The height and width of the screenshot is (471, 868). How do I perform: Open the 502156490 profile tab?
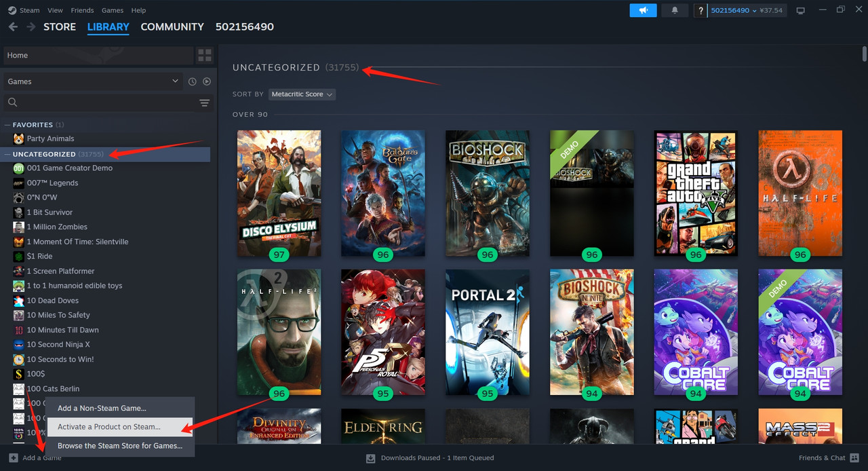tap(245, 26)
